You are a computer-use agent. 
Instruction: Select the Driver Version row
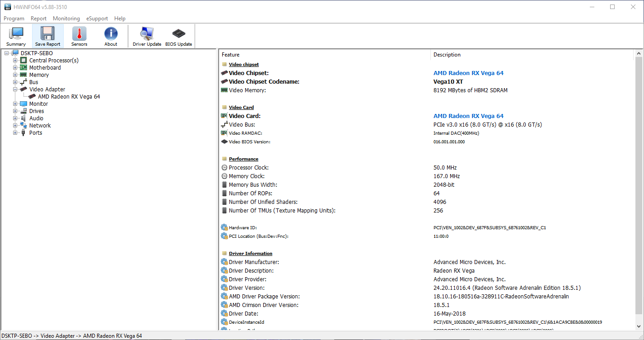tap(427, 288)
